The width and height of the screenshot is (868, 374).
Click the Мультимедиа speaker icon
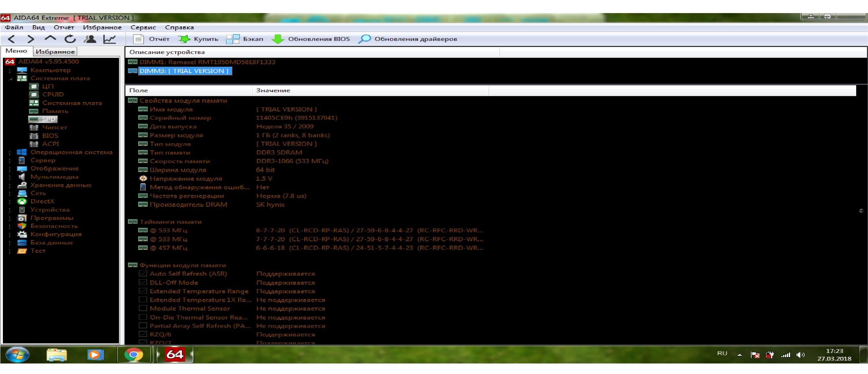tap(22, 177)
